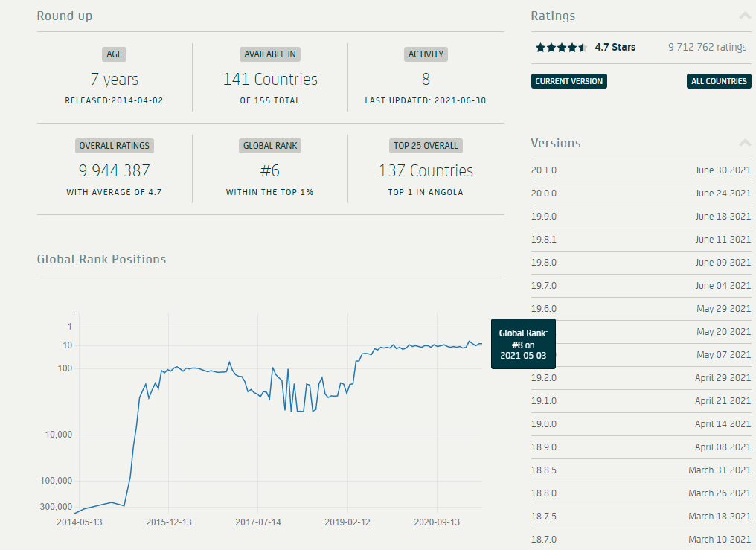Click the 4.7 Stars rating label

pos(615,47)
